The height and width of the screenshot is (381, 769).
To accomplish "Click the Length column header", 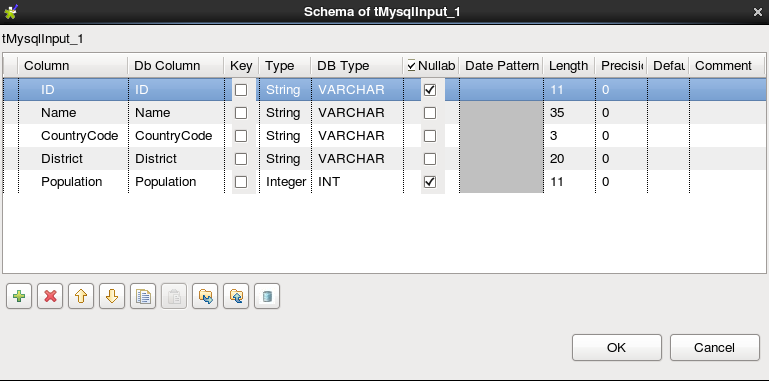I will pyautogui.click(x=569, y=66).
